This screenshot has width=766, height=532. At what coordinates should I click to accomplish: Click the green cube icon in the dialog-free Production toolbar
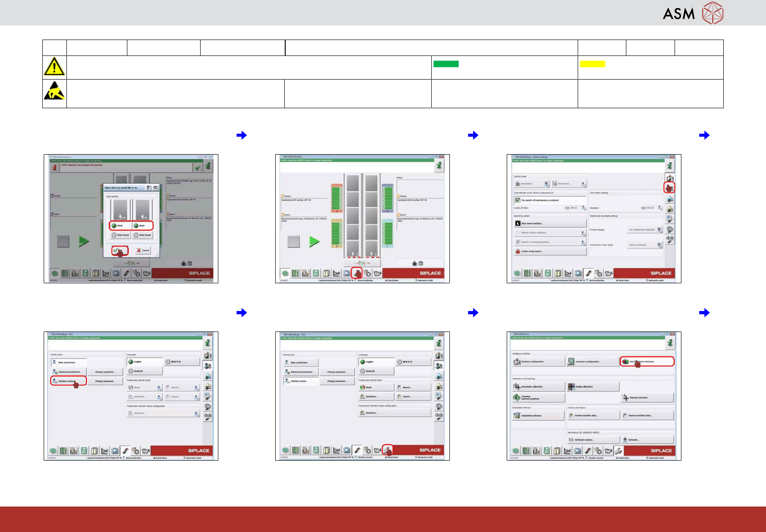point(285,273)
